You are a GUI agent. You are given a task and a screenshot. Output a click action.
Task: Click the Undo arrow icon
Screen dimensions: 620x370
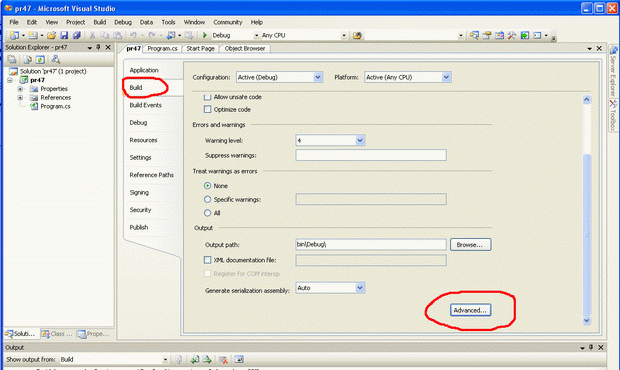click(x=133, y=36)
